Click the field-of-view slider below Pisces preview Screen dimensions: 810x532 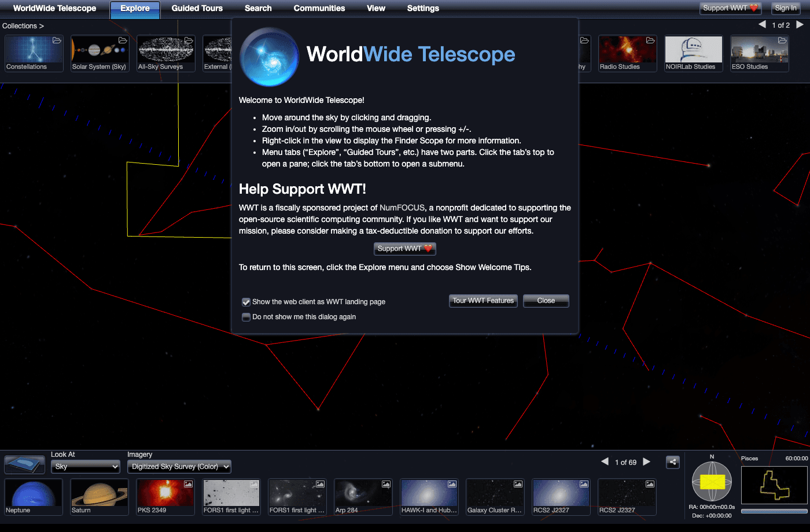click(x=774, y=511)
